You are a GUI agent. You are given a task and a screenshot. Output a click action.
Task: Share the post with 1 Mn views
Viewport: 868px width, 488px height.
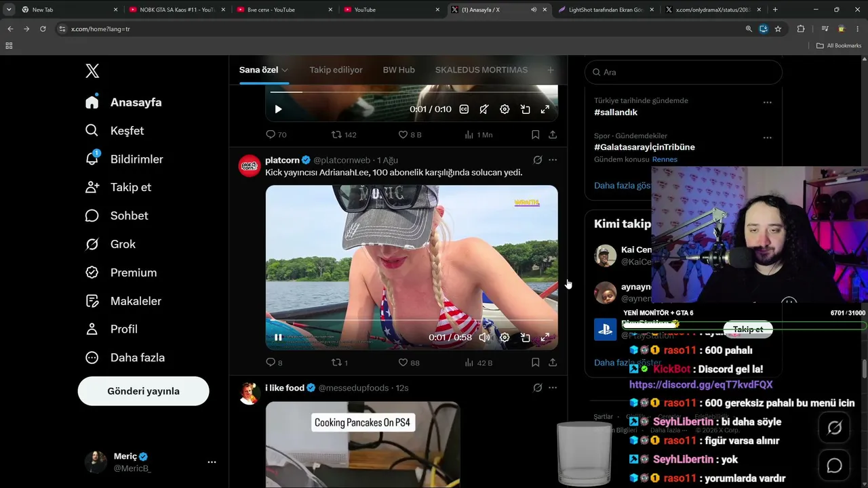(553, 135)
